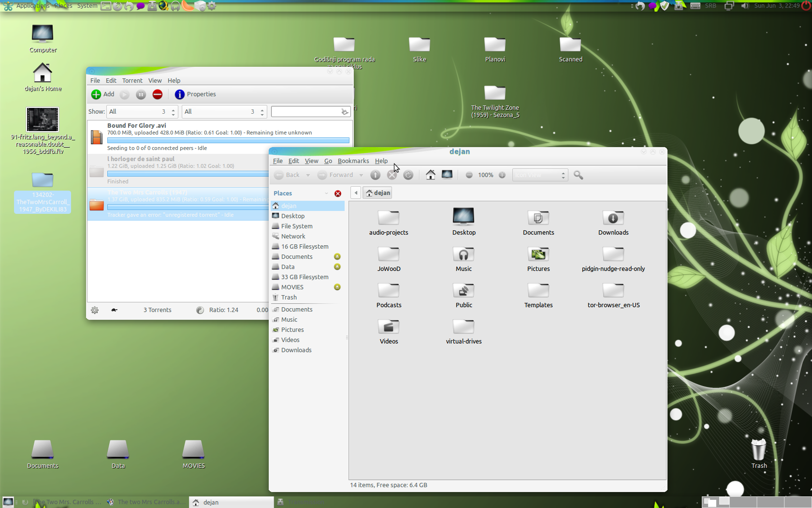The image size is (812, 508).
Task: Open the Icon View mode dropdown
Action: click(x=539, y=175)
